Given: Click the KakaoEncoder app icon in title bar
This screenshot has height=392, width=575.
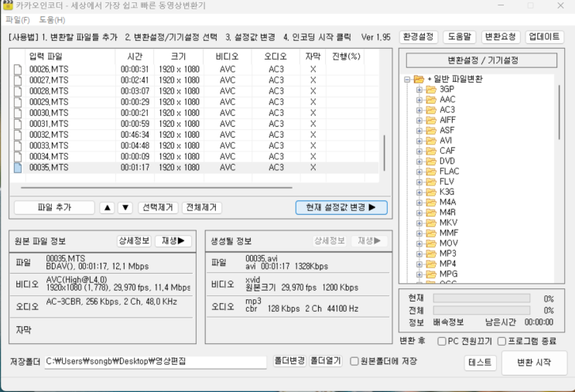Looking at the screenshot, I should [7, 5].
